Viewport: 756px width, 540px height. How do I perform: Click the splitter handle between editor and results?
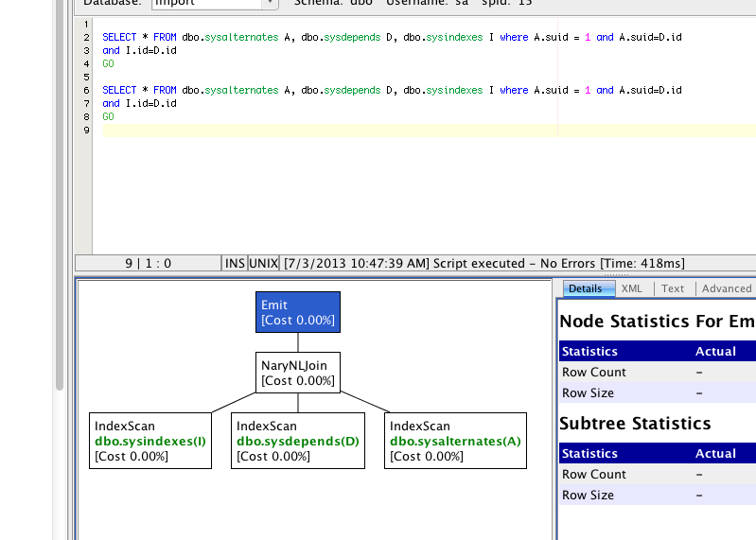(616, 274)
